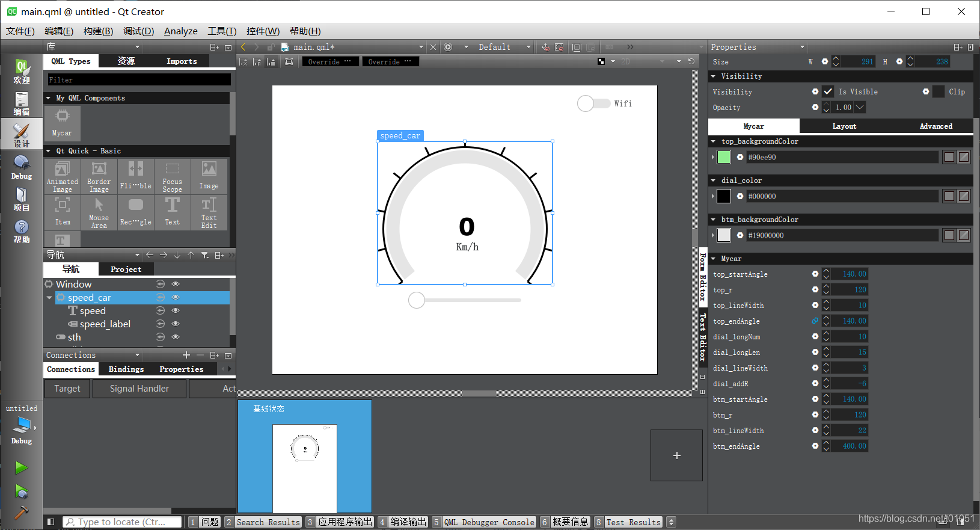Viewport: 980px width, 530px height.
Task: Toggle visibility eye for Window item
Action: [176, 284]
